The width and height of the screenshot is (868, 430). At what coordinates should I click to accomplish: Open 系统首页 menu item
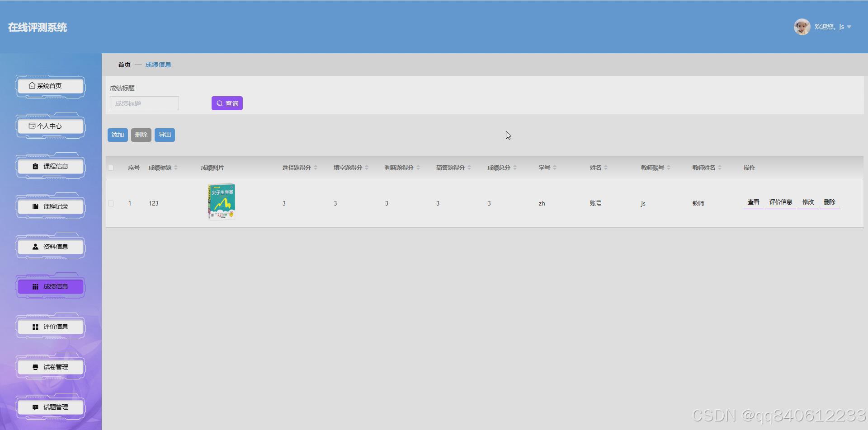(x=51, y=86)
